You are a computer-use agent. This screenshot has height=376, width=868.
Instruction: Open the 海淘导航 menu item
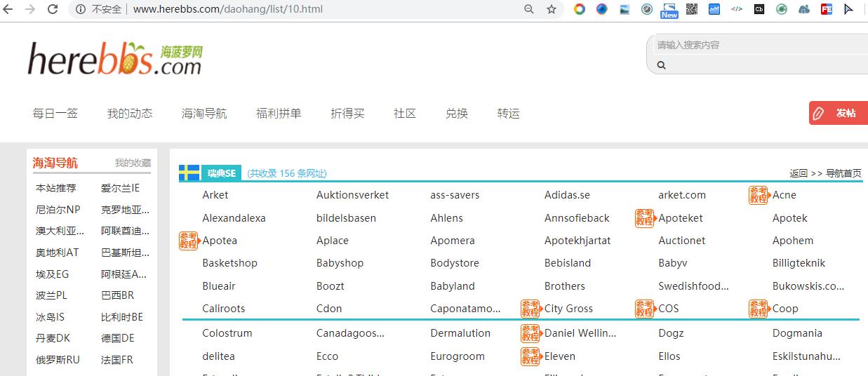click(x=204, y=114)
